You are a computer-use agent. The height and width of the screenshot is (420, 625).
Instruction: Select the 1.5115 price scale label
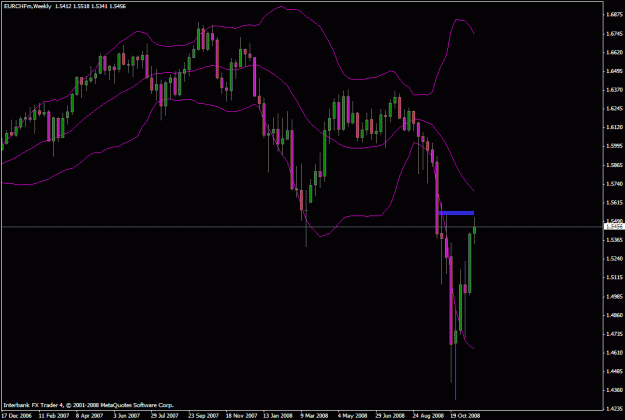coord(614,277)
